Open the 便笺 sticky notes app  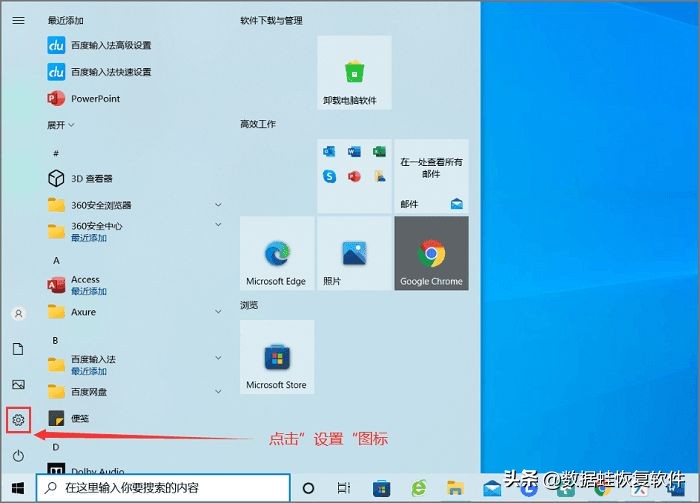click(68, 418)
